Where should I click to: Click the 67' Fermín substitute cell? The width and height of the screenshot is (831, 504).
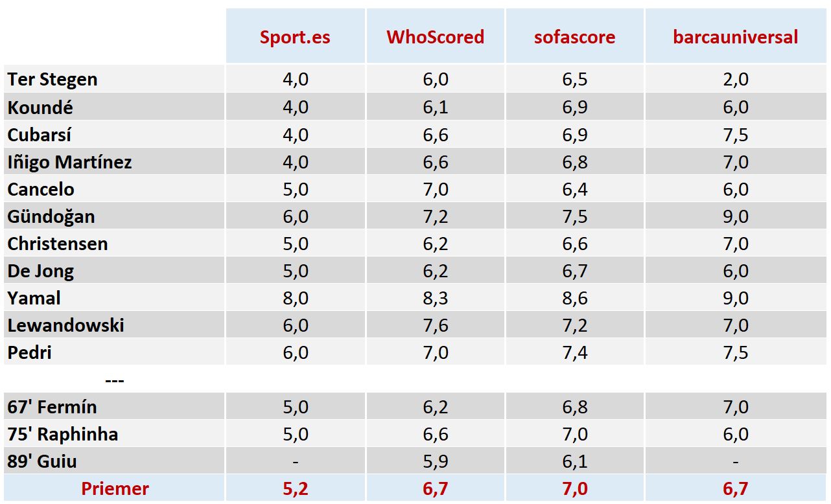click(53, 407)
